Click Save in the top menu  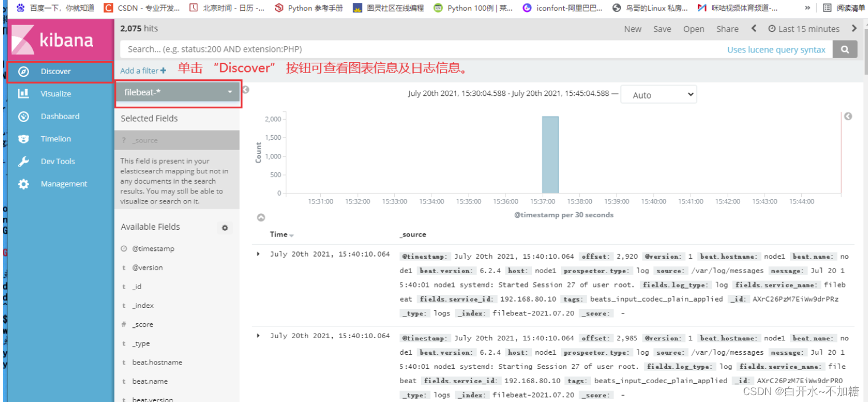click(662, 29)
